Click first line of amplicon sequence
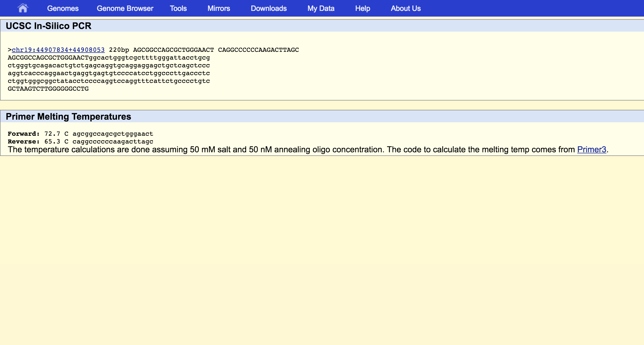The width and height of the screenshot is (644, 345). coord(109,58)
